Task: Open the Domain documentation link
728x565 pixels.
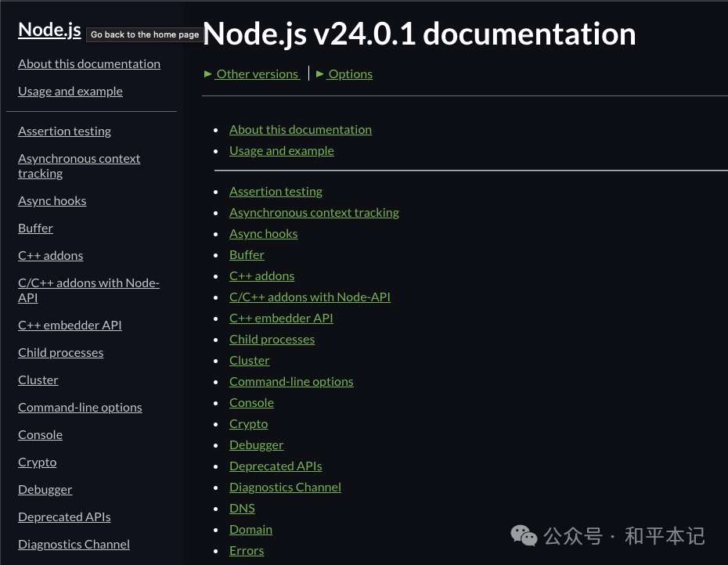Action: pos(250,530)
